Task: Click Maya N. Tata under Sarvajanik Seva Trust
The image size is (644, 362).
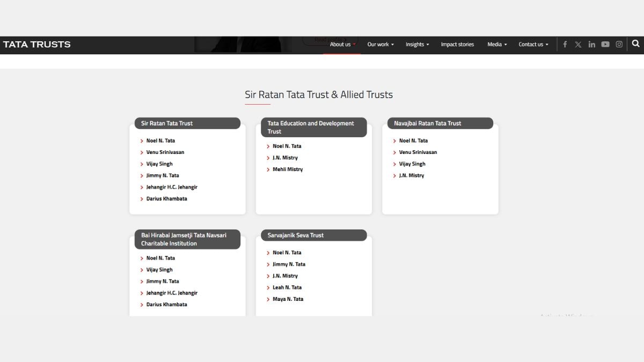Action: (x=288, y=299)
